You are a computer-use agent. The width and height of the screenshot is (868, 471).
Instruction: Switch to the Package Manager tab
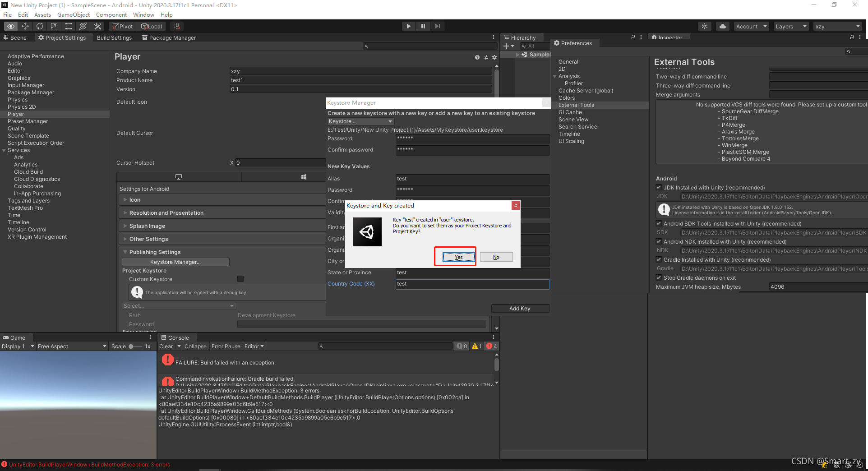click(169, 38)
